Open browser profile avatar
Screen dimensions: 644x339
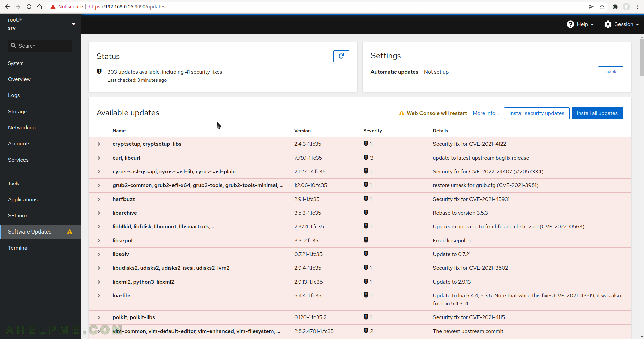click(x=626, y=7)
